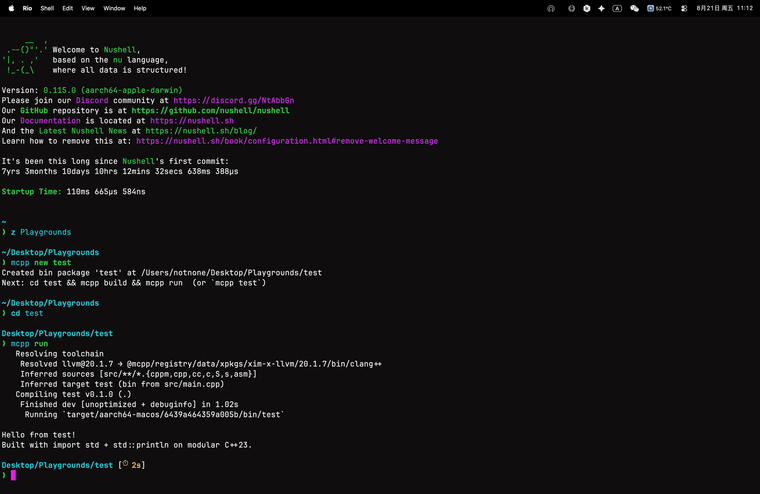Open the remove-welcome-message configuration link

coord(287,141)
